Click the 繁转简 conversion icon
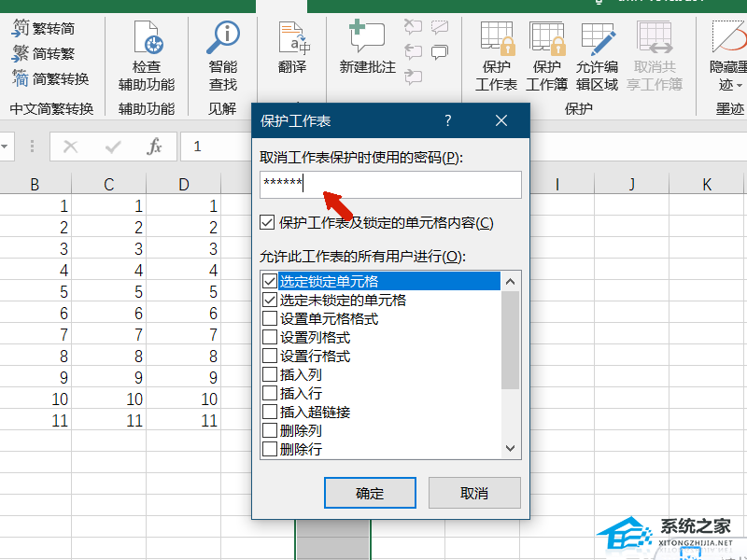Screen dimensions: 747x560 [21, 29]
